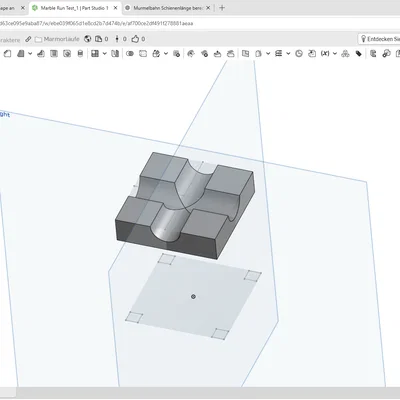Image resolution: width=400 pixels, height=400 pixels.
Task: Select the origin point below the part
Action: [x=193, y=297]
